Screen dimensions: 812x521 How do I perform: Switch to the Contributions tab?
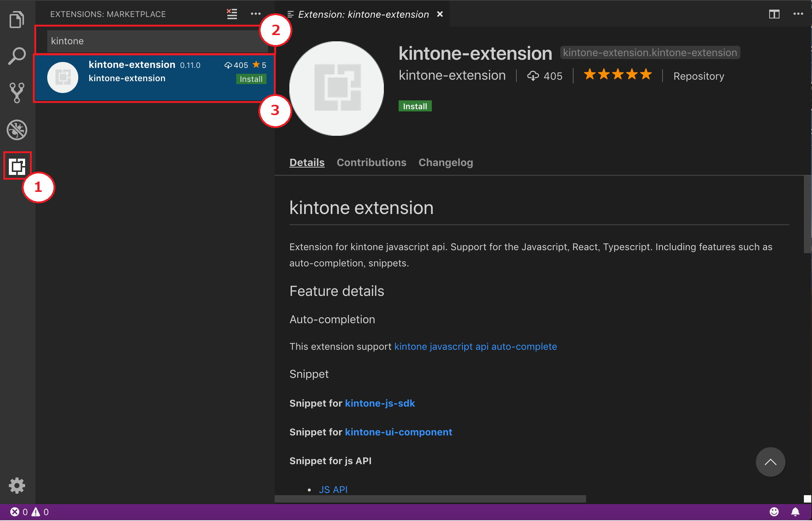click(x=371, y=162)
